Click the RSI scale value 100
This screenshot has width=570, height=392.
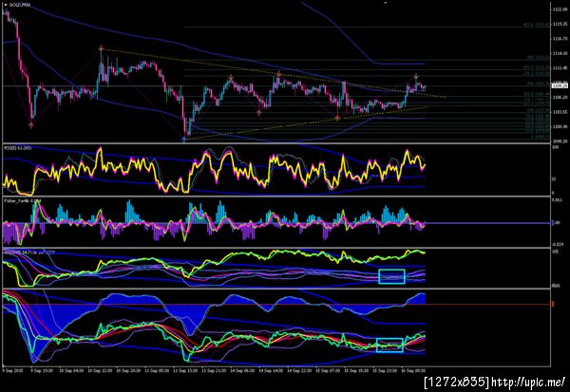click(x=556, y=148)
